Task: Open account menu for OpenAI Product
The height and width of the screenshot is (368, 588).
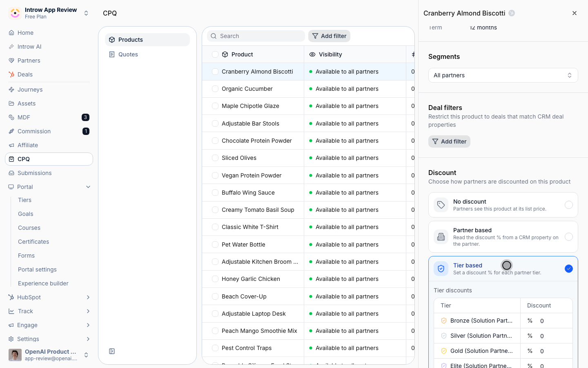Action: pos(49,355)
